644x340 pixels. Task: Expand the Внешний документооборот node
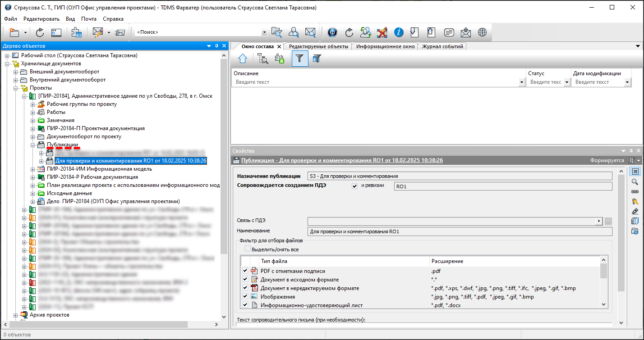tap(16, 72)
